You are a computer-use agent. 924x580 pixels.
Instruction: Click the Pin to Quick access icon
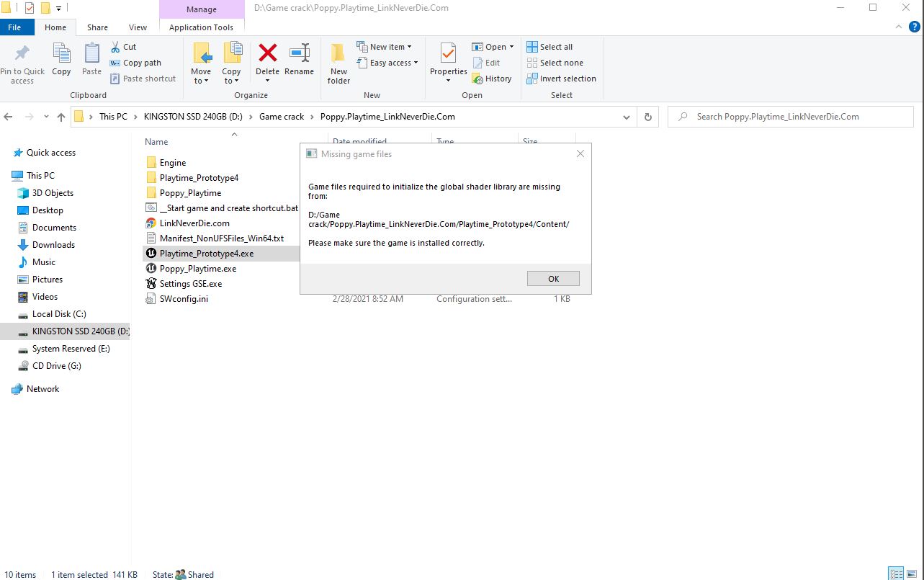pyautogui.click(x=22, y=54)
